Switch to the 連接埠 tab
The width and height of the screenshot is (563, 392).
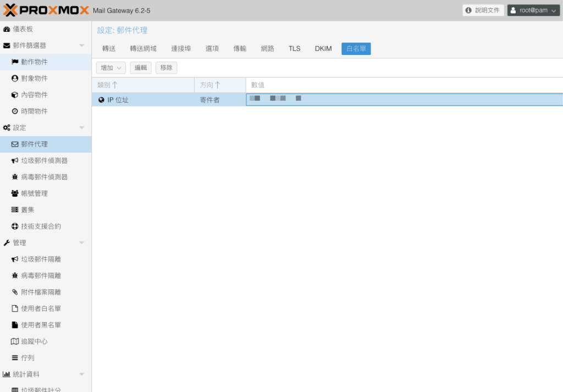181,49
